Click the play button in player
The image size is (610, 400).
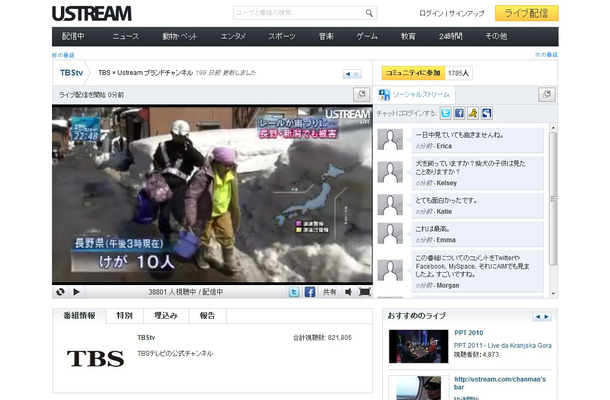pyautogui.click(x=76, y=292)
